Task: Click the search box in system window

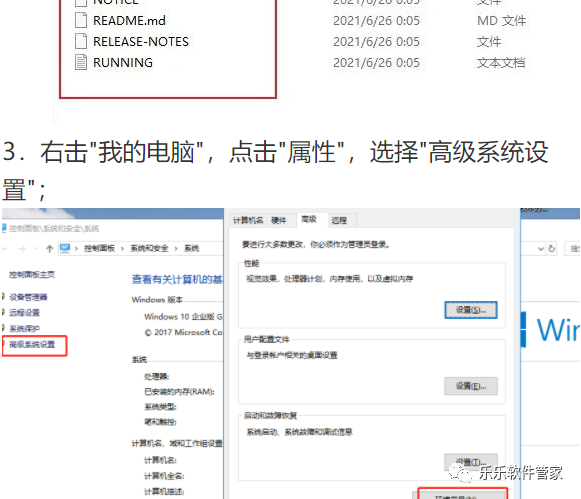Action: [x=572, y=249]
